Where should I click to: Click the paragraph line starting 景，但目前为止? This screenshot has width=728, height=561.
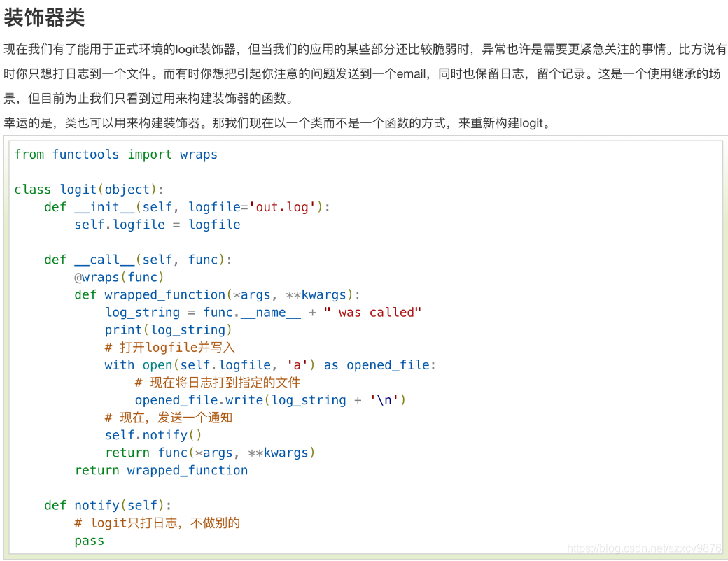148,99
